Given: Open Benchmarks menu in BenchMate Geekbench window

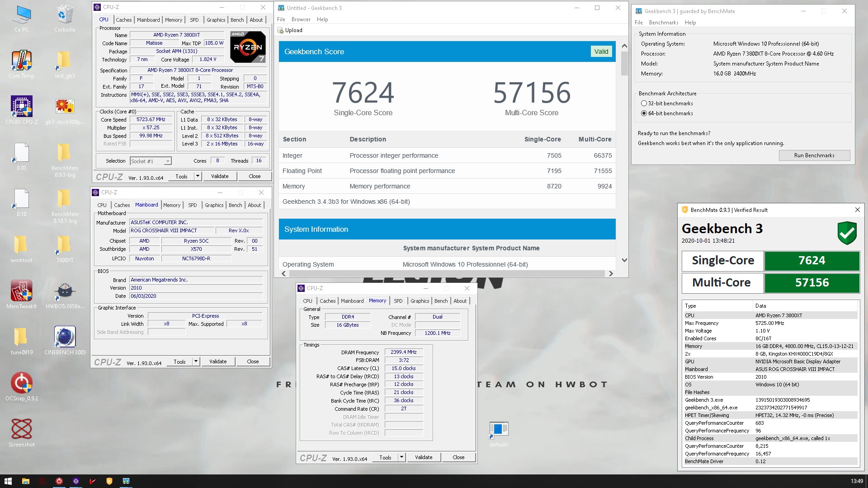Looking at the screenshot, I should [663, 23].
